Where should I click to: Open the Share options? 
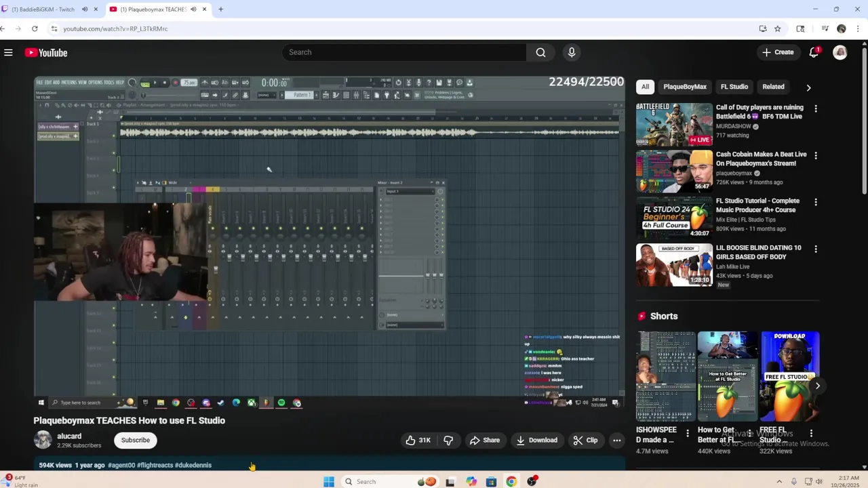(485, 440)
